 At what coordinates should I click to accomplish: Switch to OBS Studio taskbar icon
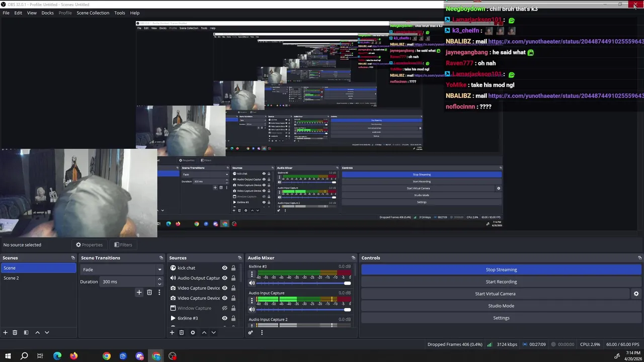[x=173, y=356]
